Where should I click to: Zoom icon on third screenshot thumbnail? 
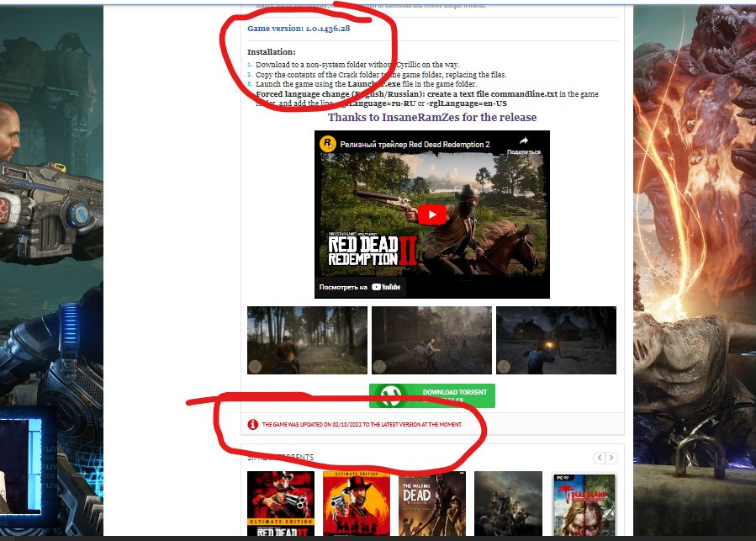[504, 366]
